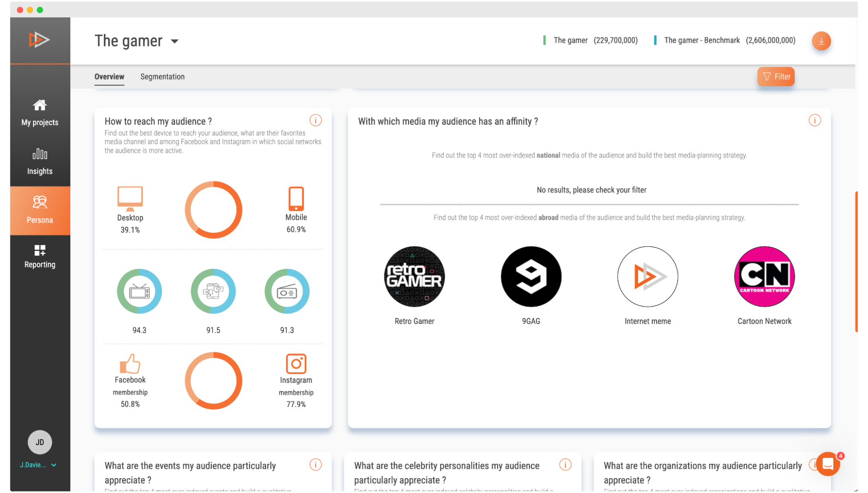Click the Instagram camera icon
The width and height of the screenshot is (868, 493).
click(296, 364)
